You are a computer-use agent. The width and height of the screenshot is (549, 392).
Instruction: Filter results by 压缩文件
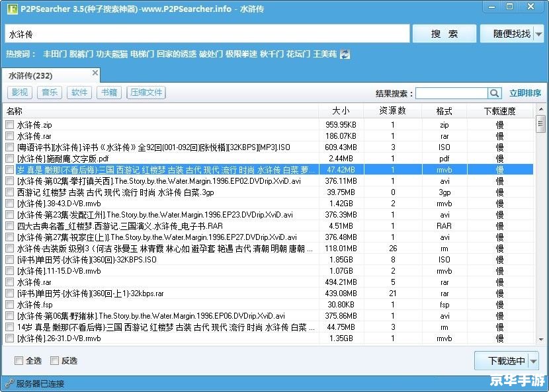pyautogui.click(x=146, y=93)
